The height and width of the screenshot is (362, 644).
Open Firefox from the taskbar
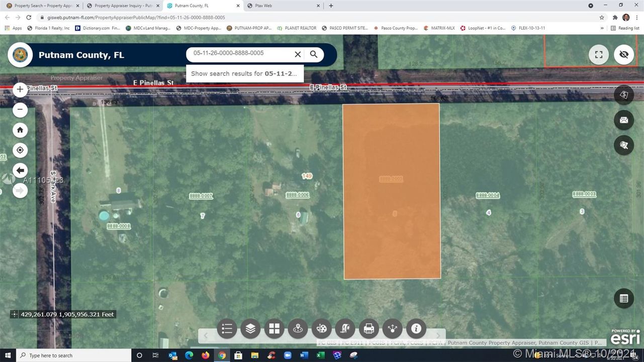pyautogui.click(x=205, y=355)
